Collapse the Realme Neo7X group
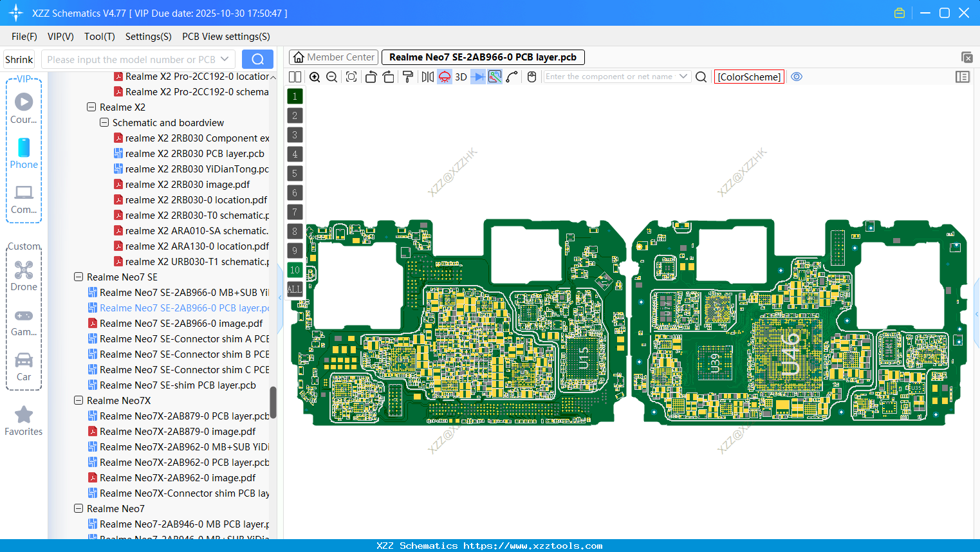980x552 pixels. click(x=79, y=400)
